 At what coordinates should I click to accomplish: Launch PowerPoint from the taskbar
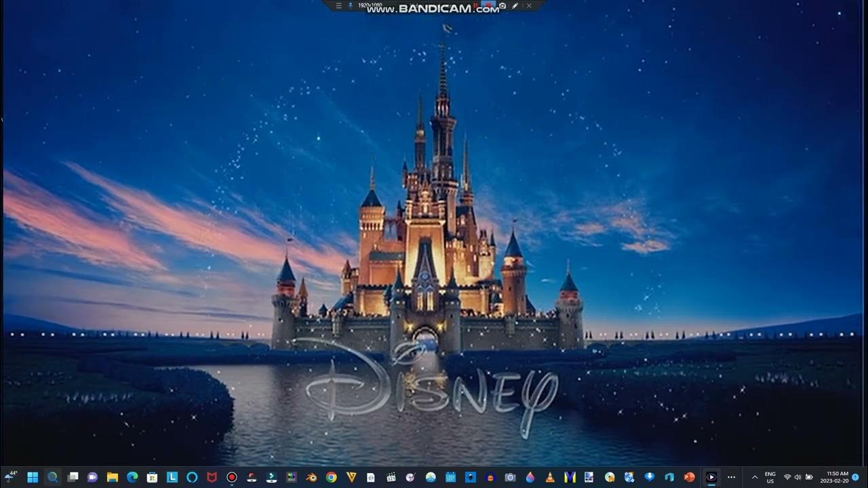(689, 477)
